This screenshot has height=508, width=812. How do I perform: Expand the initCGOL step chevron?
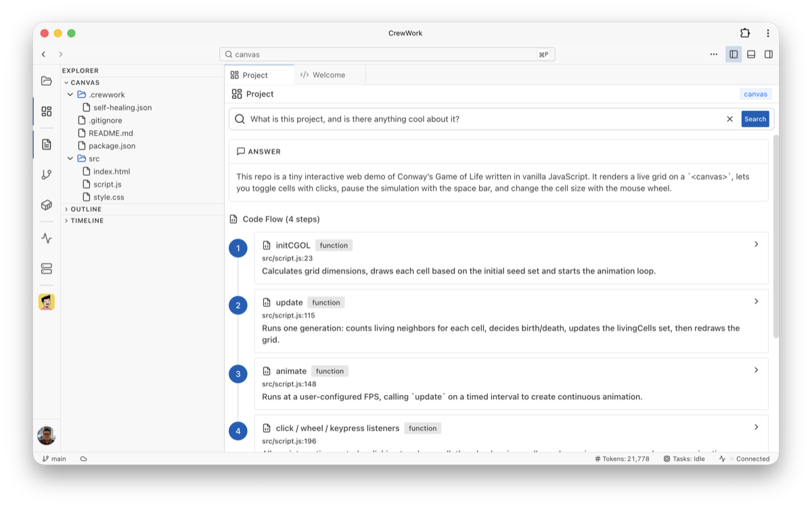coord(757,244)
